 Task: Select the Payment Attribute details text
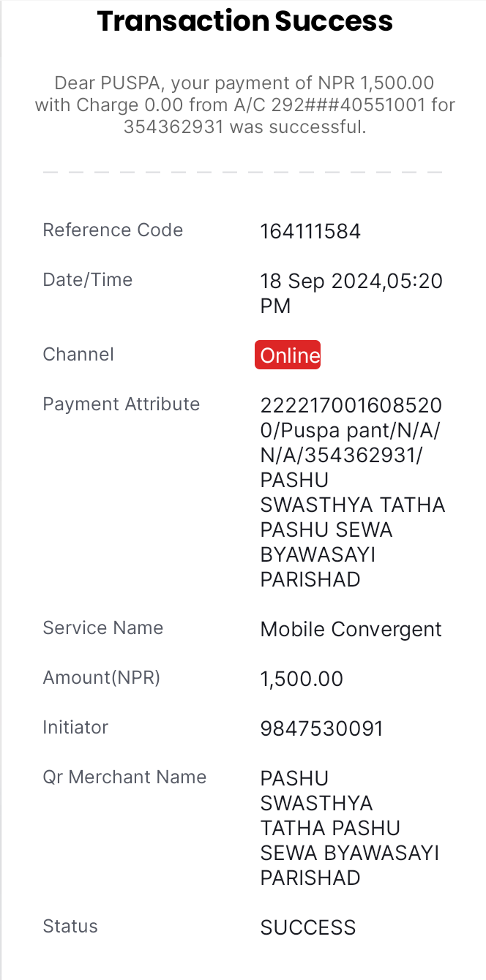click(x=353, y=492)
